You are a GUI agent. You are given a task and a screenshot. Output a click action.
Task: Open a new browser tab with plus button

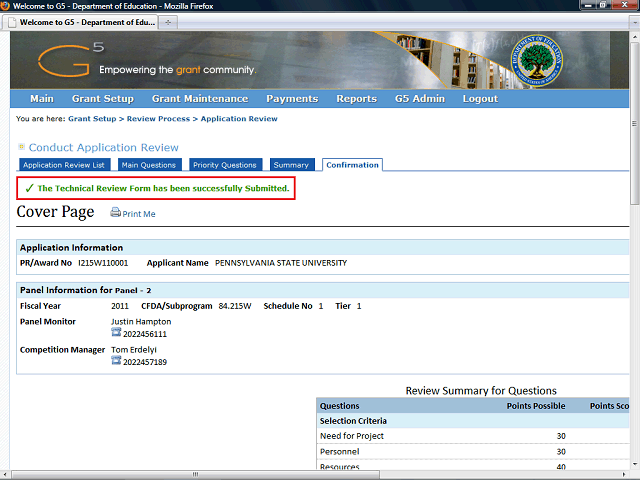tap(167, 21)
